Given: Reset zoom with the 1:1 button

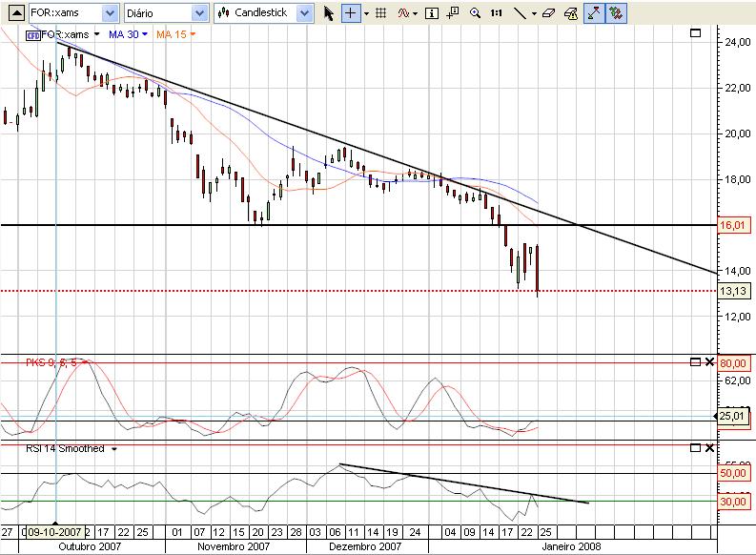Looking at the screenshot, I should (496, 13).
